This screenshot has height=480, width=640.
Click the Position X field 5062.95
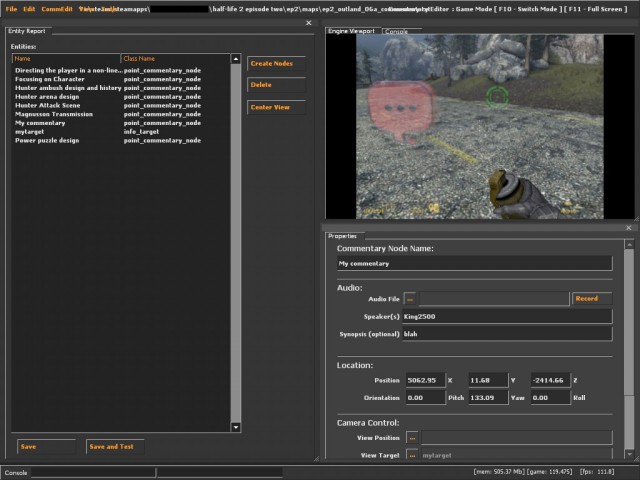426,380
